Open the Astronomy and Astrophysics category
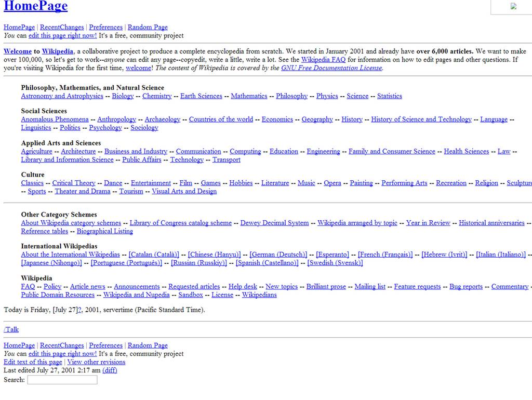 [62, 96]
